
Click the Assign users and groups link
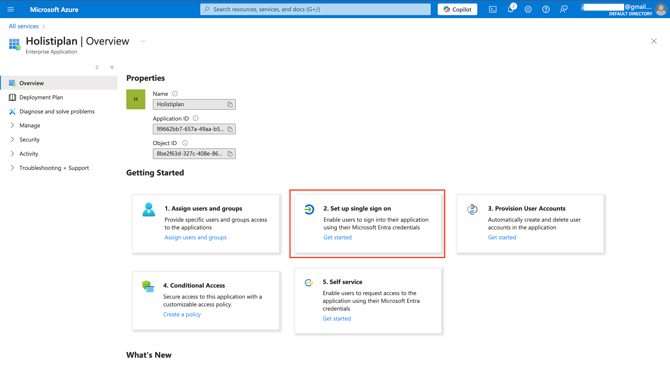(x=195, y=238)
